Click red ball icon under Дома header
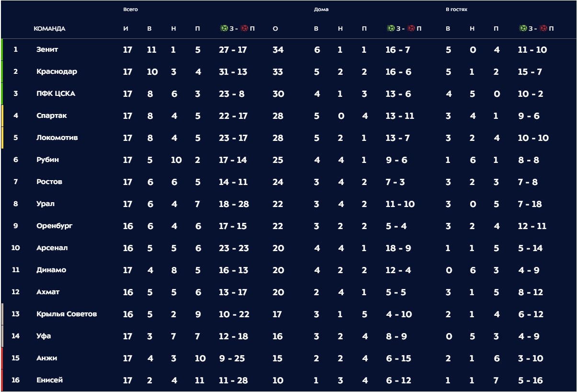 (x=411, y=28)
